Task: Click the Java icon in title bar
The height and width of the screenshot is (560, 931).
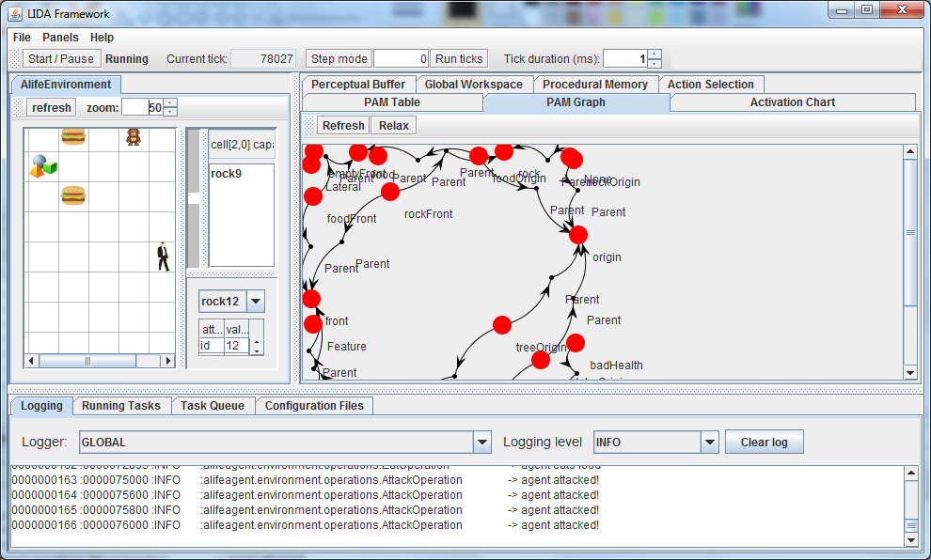Action: [15, 13]
